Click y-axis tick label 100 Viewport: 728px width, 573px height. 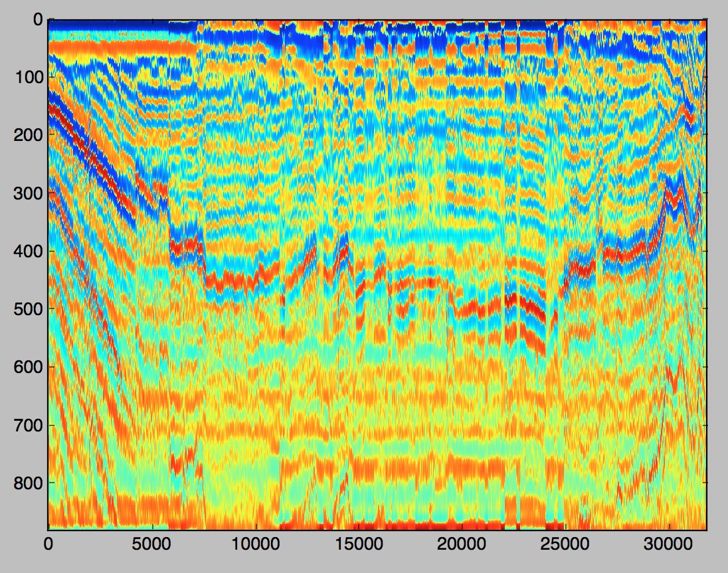[x=29, y=76]
